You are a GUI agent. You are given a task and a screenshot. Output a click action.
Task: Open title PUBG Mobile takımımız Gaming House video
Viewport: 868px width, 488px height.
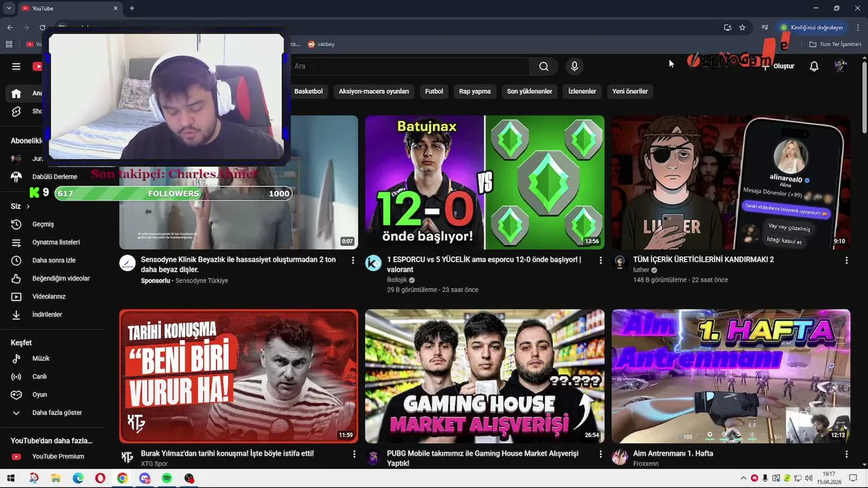tap(483, 458)
